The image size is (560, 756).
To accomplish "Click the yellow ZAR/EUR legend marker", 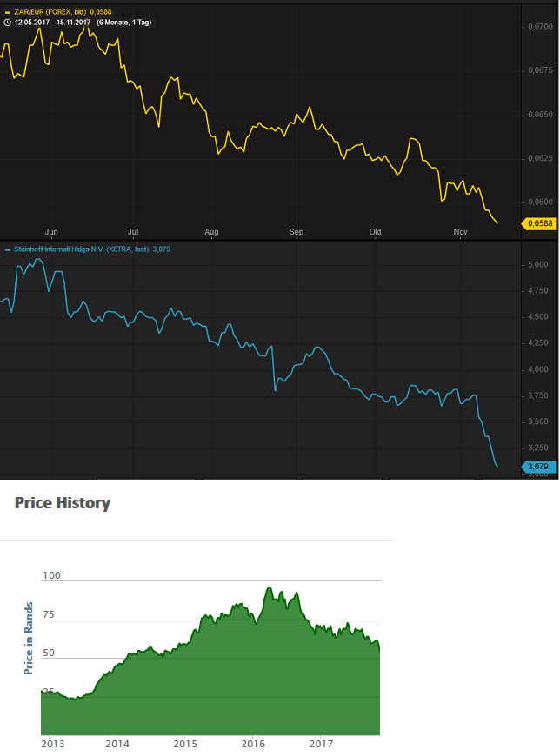I will click(8, 13).
